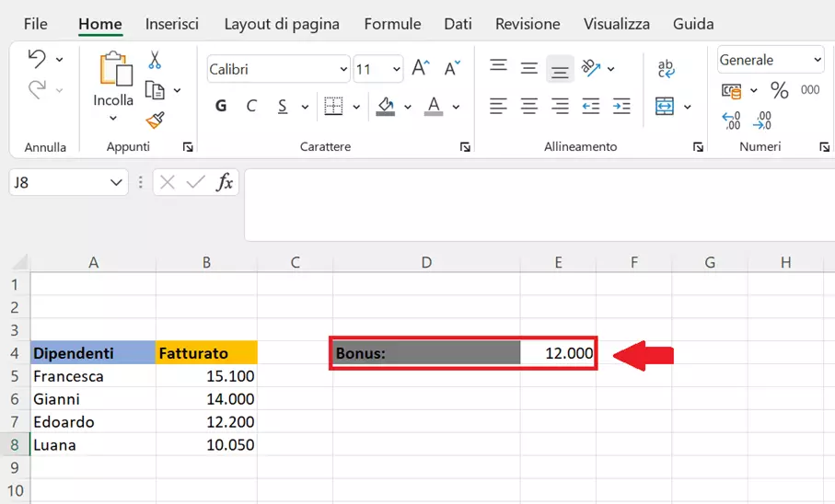Expand the Name Box J8 dropdown
Image resolution: width=835 pixels, height=504 pixels.
tap(116, 182)
